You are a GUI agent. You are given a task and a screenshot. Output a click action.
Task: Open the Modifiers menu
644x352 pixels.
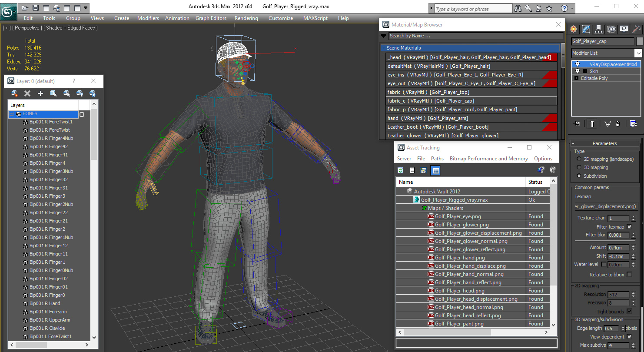(148, 18)
